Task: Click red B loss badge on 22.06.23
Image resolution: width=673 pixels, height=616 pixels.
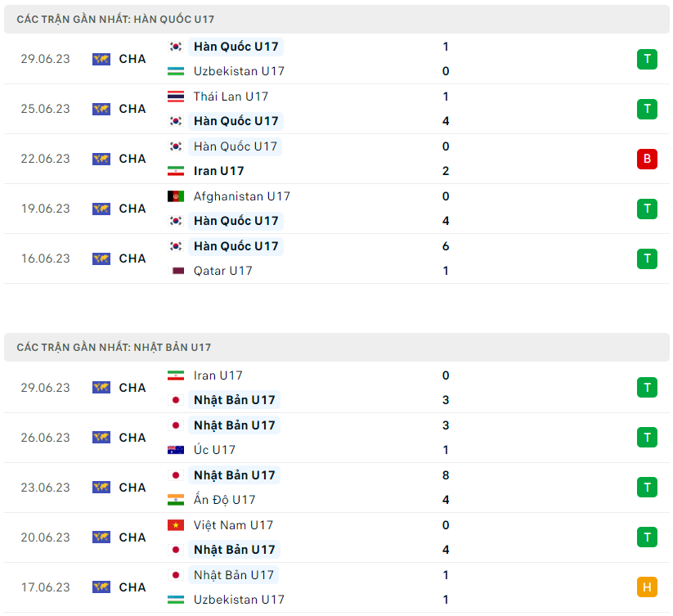Action: (x=647, y=159)
